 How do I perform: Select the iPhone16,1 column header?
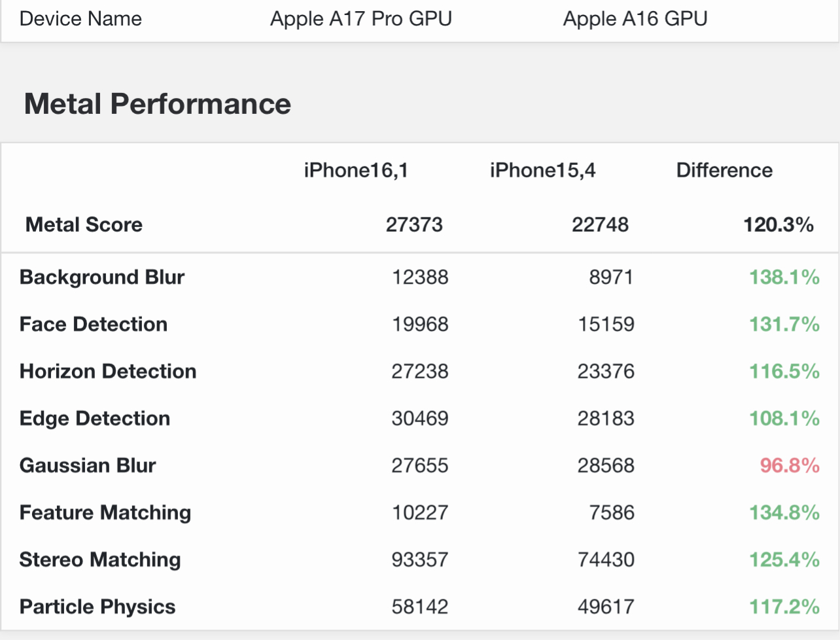[356, 170]
